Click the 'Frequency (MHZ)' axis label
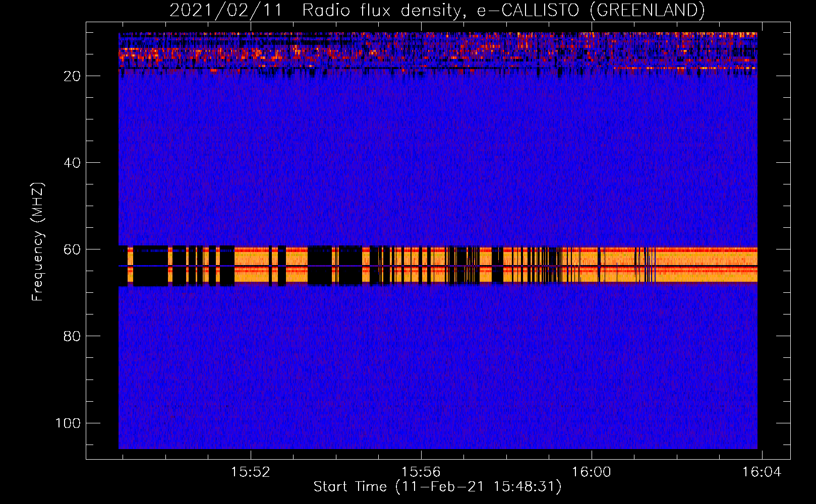Image resolution: width=816 pixels, height=504 pixels. click(38, 242)
